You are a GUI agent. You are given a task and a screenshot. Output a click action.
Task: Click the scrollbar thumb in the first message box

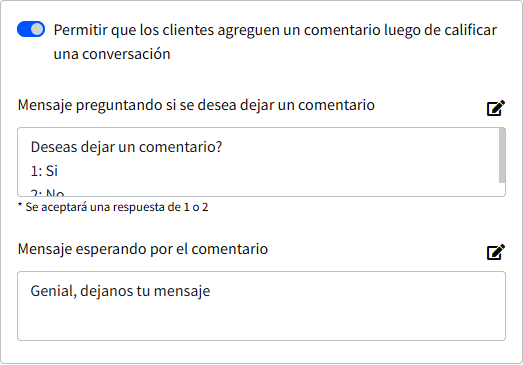pos(502,155)
